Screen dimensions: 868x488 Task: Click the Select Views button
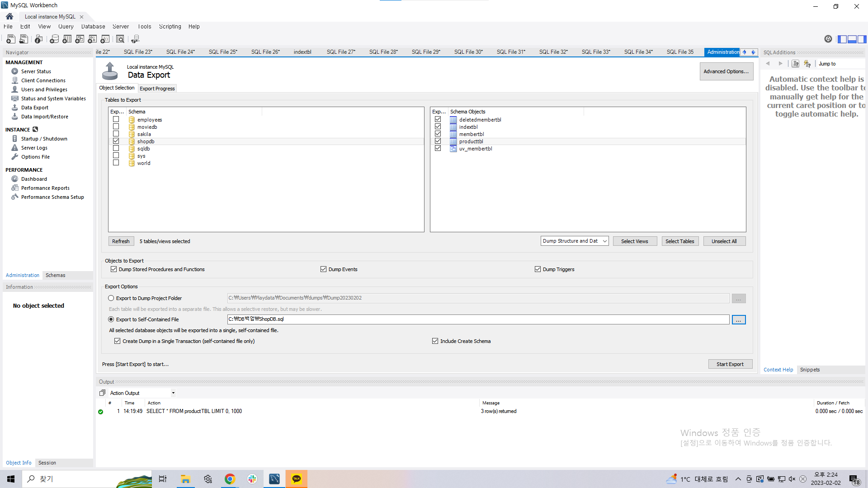635,241
